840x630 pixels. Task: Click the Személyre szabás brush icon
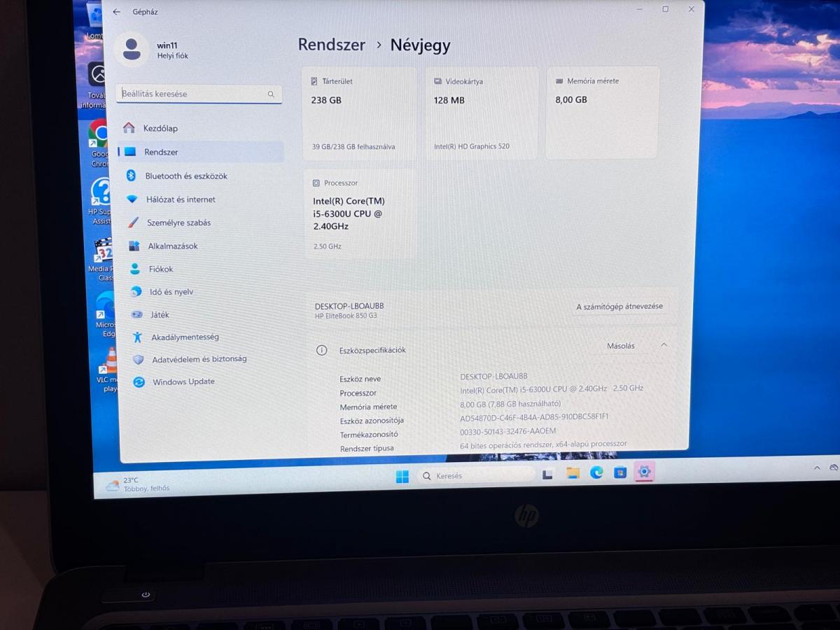pos(133,223)
